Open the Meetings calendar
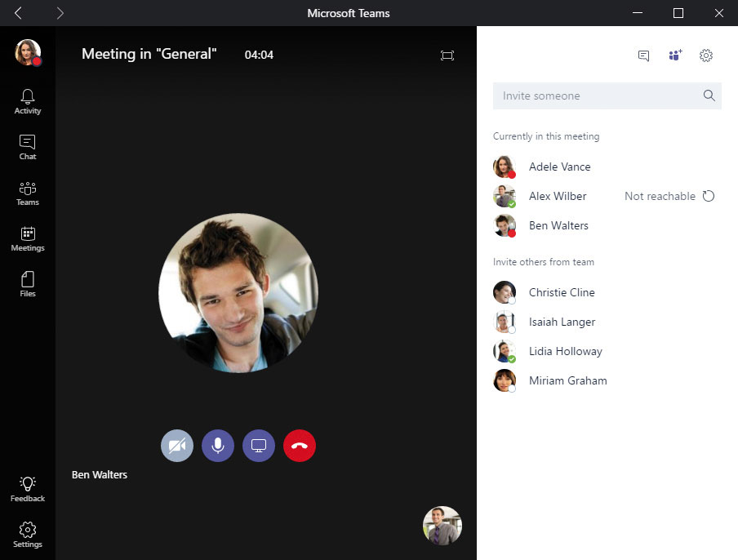This screenshot has height=560, width=738. pos(27,239)
